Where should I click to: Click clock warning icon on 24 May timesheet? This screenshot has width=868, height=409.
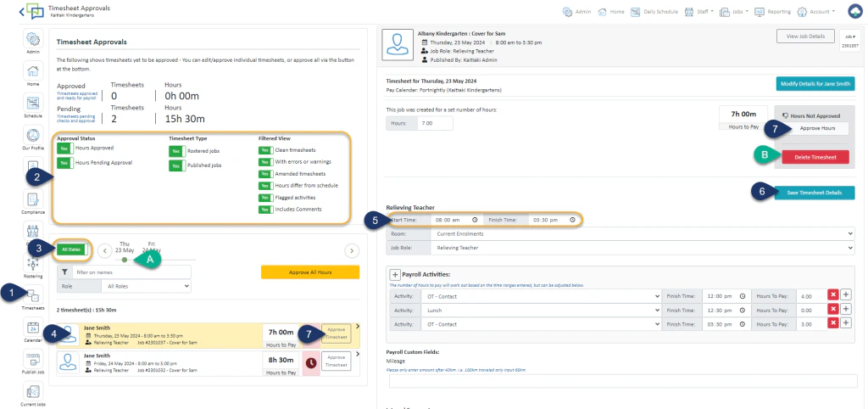(310, 361)
